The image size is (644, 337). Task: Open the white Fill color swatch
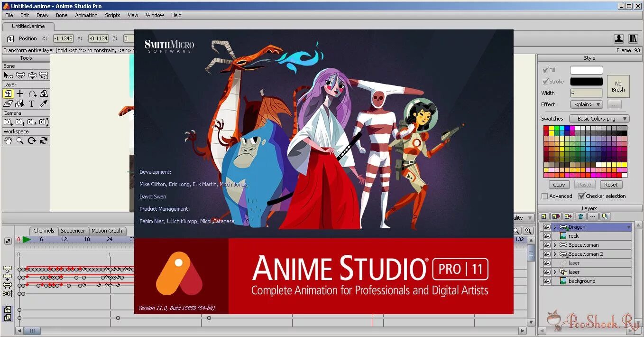(586, 70)
